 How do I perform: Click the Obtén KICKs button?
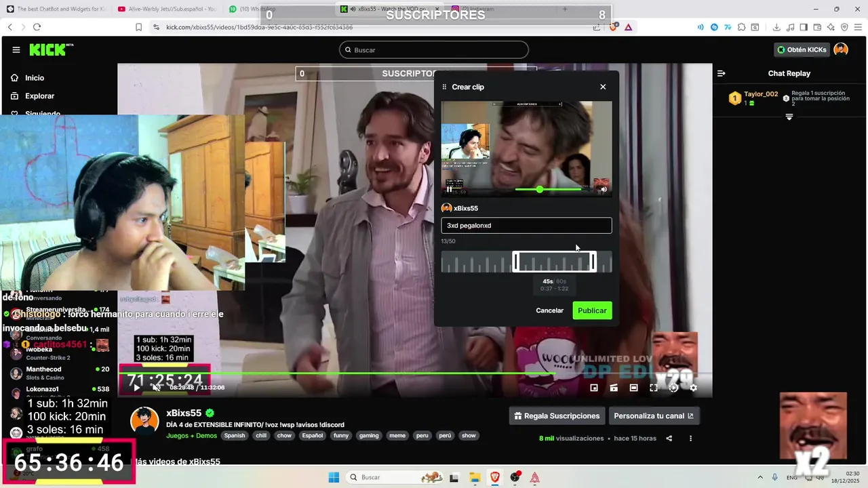pyautogui.click(x=802, y=49)
